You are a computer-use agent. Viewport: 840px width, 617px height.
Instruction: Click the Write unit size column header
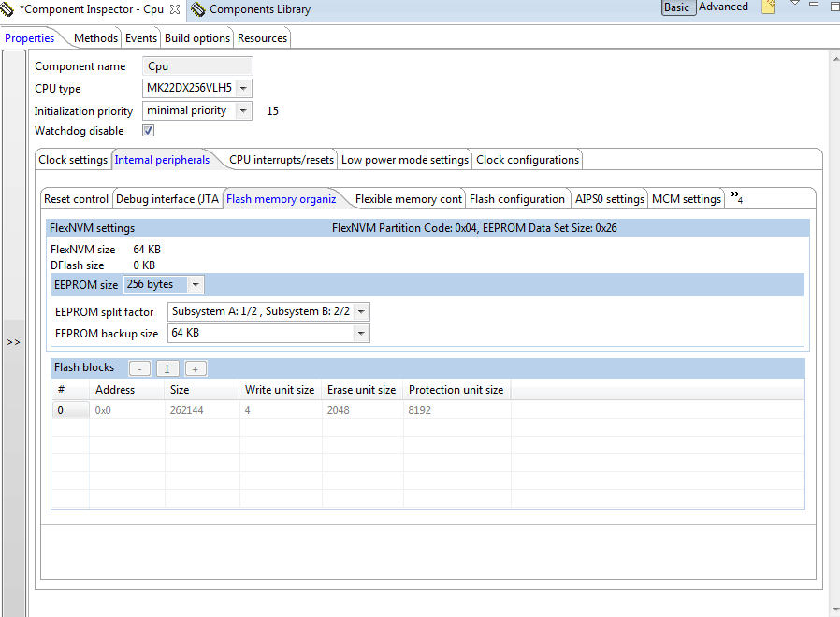tap(280, 390)
